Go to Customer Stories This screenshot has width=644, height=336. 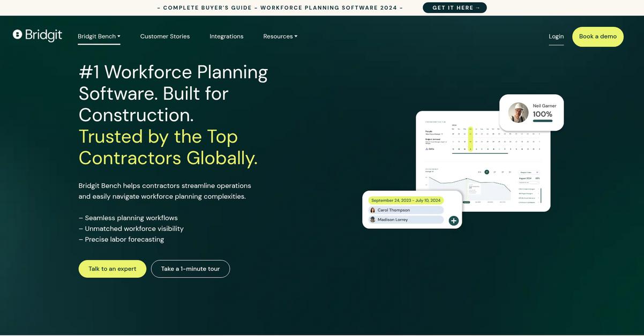(165, 36)
